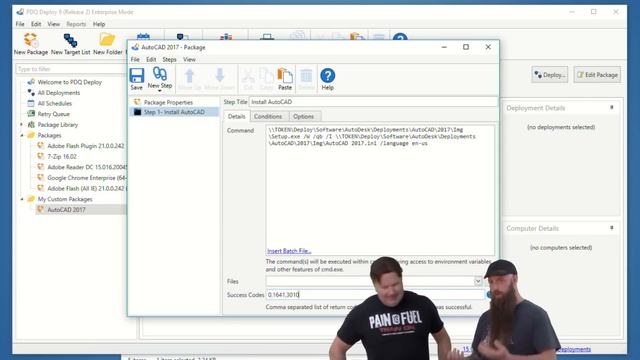Select the Adobe Reader DC package
Screen dimensions: 640x360
click(87, 167)
